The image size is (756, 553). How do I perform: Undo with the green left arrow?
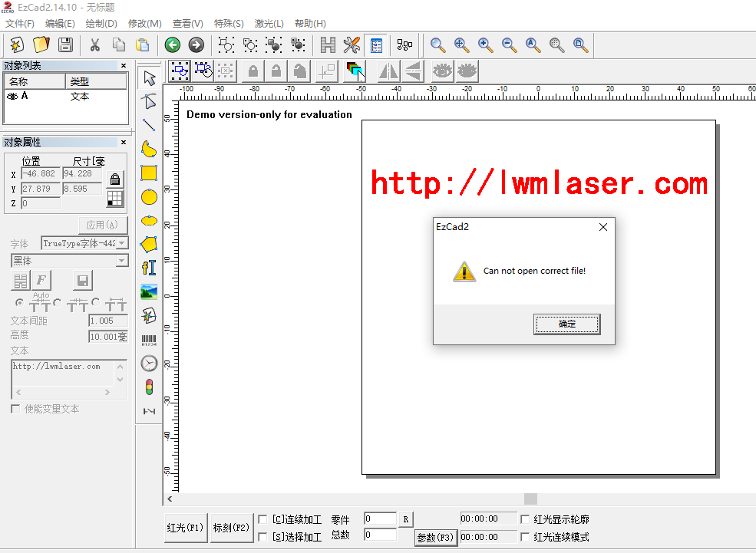tap(173, 45)
